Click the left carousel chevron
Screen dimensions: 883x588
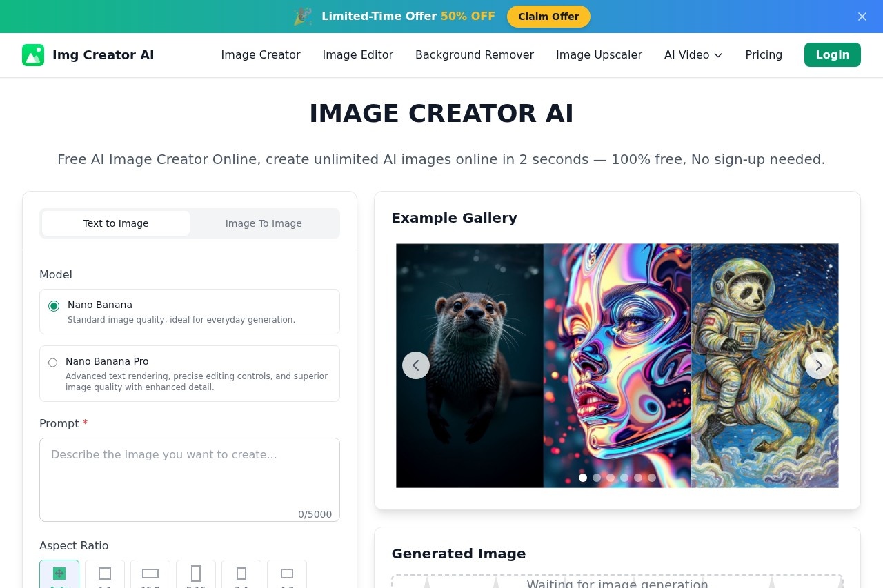(x=416, y=365)
